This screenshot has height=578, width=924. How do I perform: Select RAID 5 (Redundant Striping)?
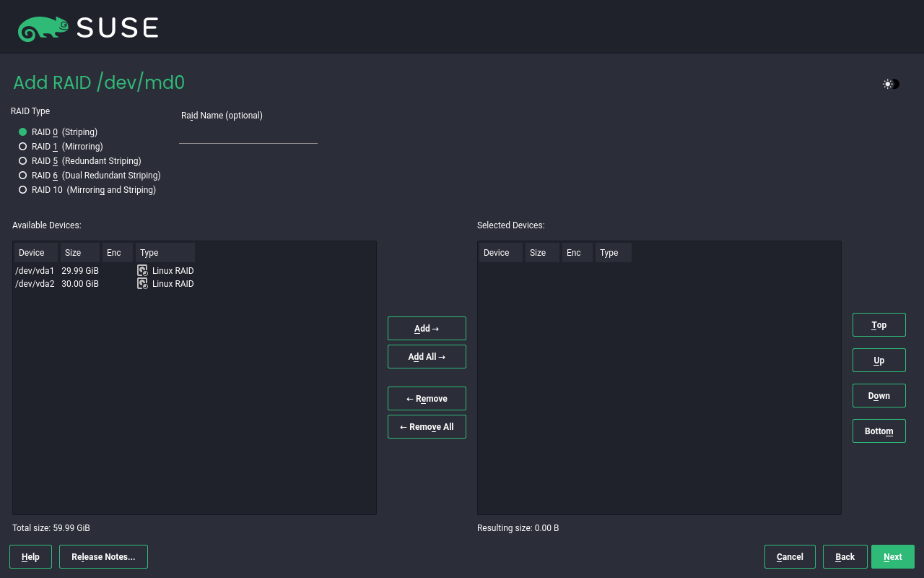click(x=23, y=161)
